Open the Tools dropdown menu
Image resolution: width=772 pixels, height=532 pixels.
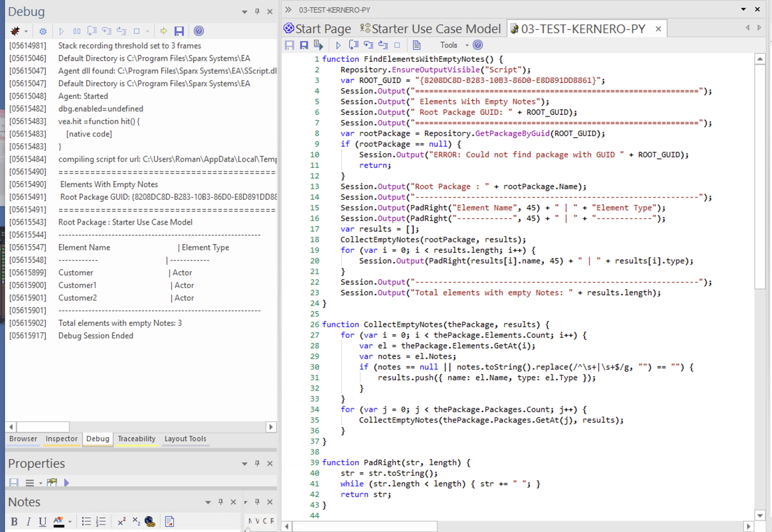(454, 45)
